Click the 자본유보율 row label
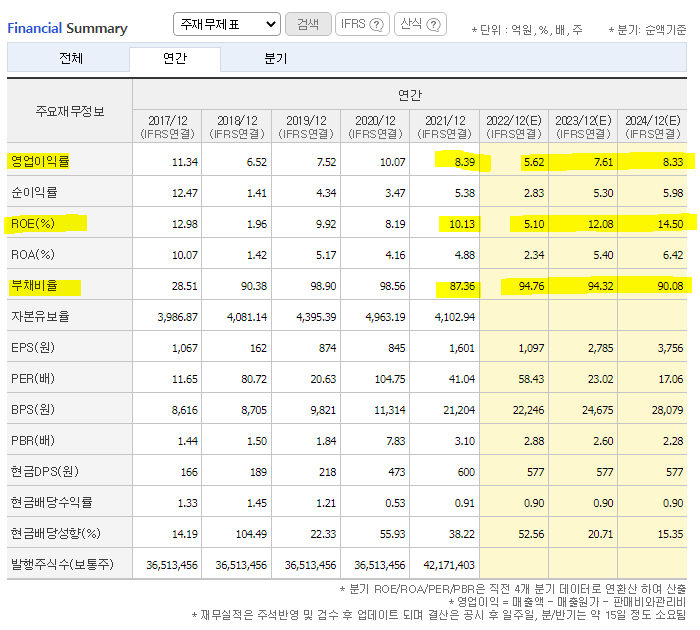 40,316
